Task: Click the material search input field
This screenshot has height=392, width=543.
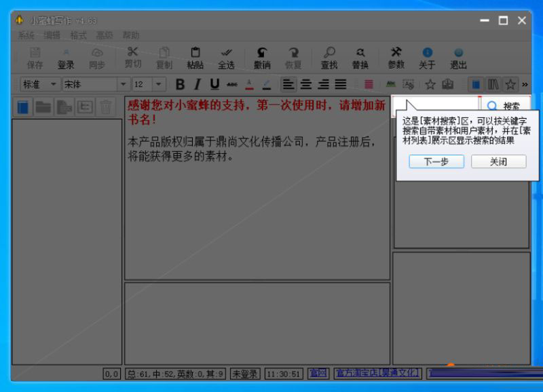Action: [x=436, y=103]
